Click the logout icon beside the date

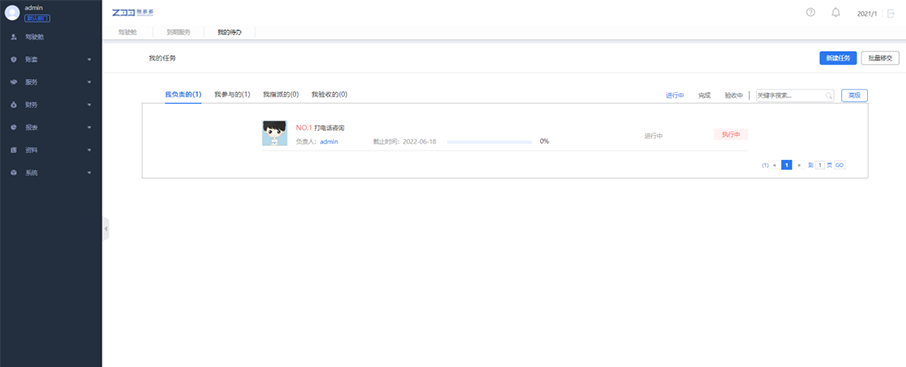(x=891, y=13)
